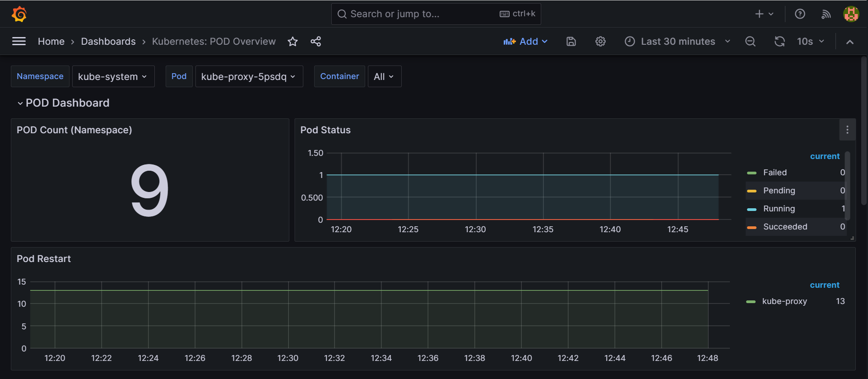Click the search magnifier icon
This screenshot has height=379, width=868.
342,14
